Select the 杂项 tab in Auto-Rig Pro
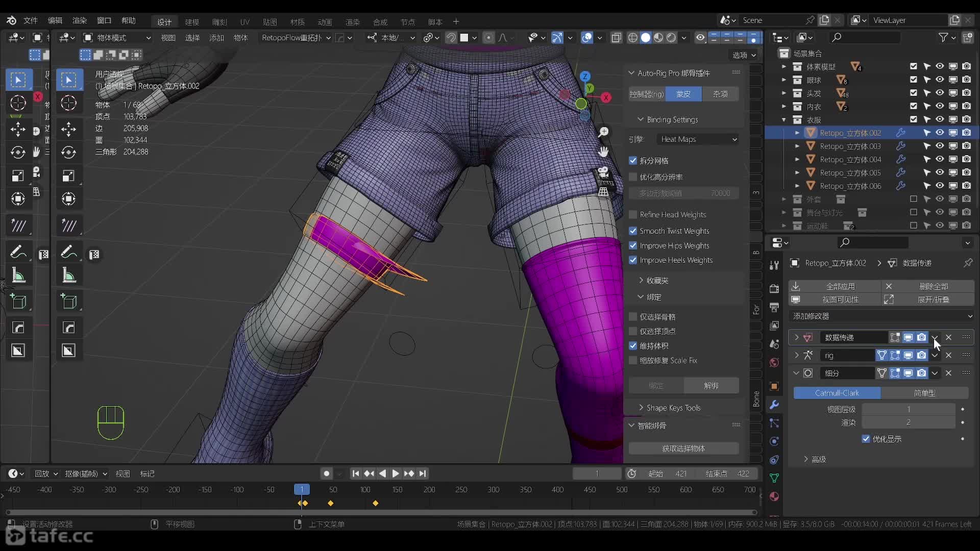This screenshot has height=551, width=980. (720, 94)
